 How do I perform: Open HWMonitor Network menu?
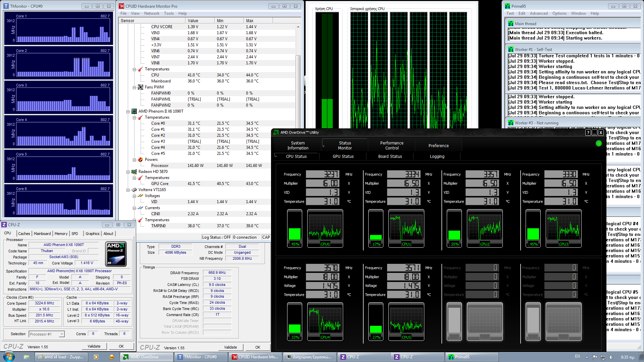pos(152,13)
